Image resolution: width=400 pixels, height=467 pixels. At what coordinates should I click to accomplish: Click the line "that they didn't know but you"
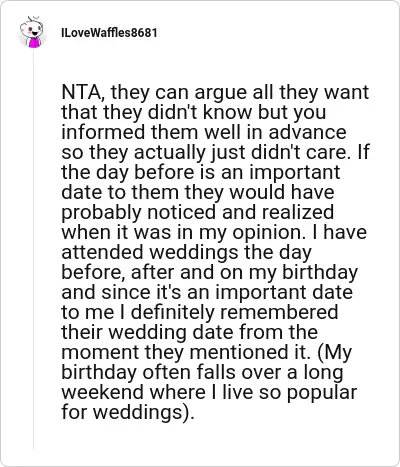tap(193, 112)
